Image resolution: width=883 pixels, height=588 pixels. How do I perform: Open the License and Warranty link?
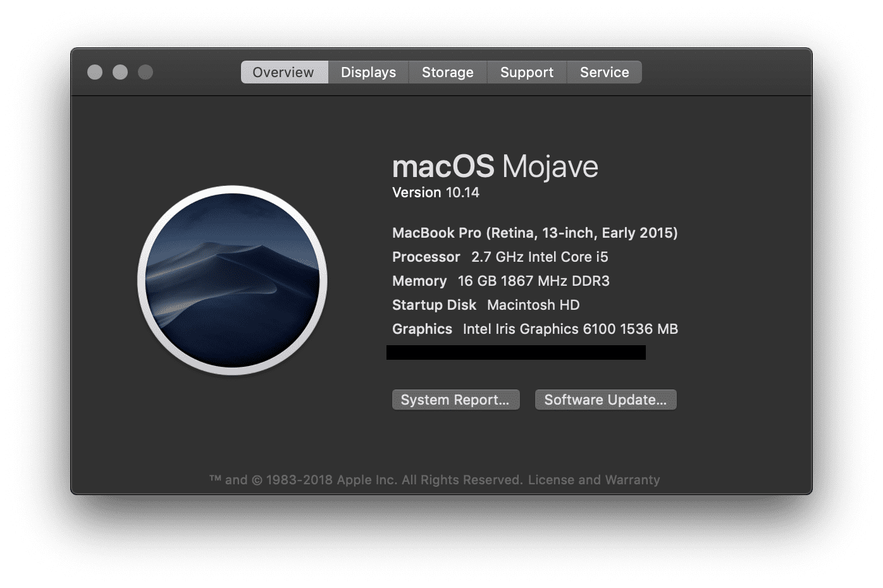[x=594, y=480]
